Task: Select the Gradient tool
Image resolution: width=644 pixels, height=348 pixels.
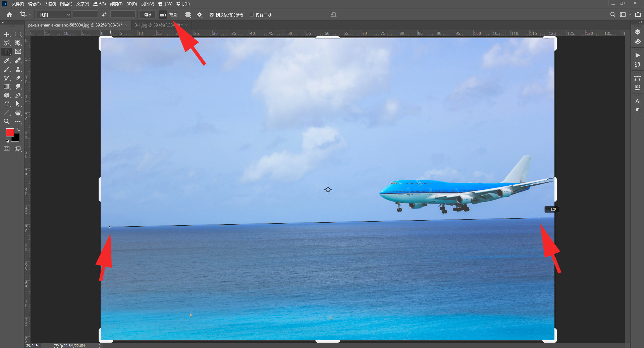Action: pos(7,86)
